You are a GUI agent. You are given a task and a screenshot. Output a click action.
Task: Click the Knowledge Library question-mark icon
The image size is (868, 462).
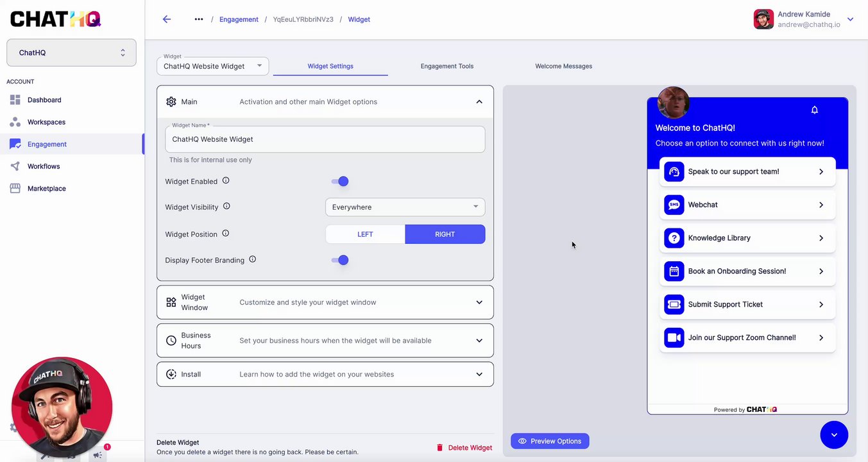[x=674, y=238]
